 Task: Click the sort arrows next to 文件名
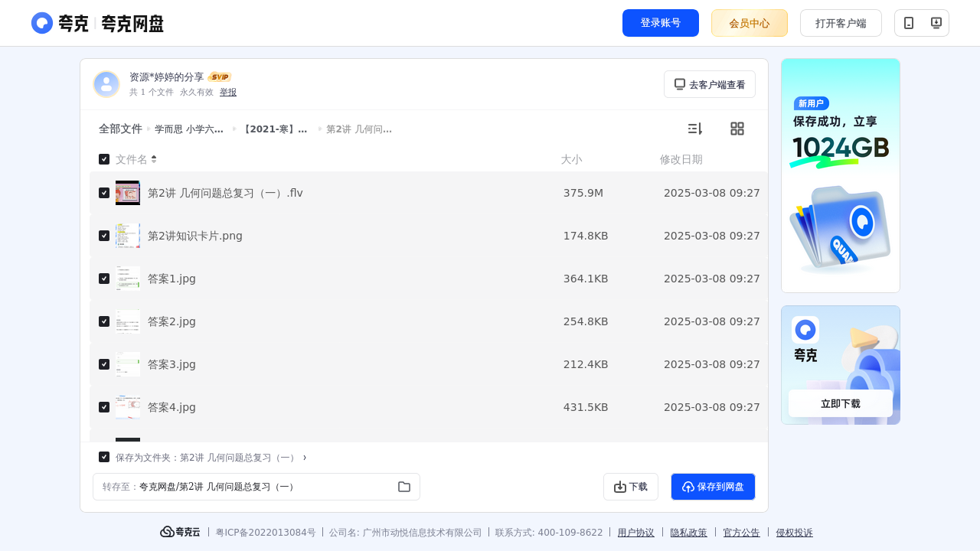154,159
